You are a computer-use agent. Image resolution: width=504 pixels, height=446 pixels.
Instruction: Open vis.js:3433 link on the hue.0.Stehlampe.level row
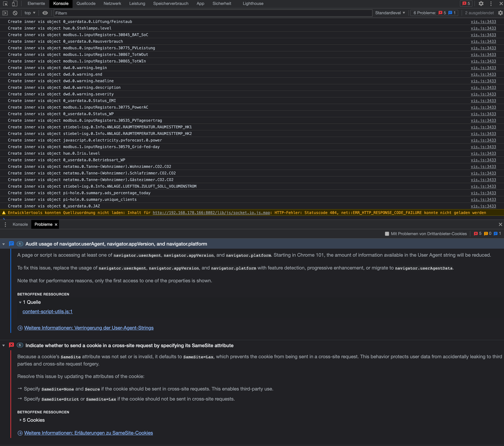[x=483, y=28]
